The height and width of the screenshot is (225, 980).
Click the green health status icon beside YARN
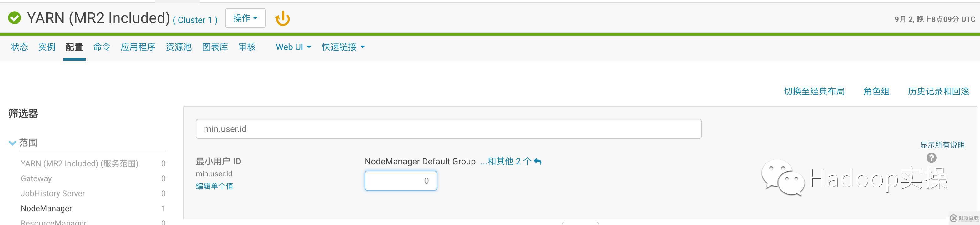[x=14, y=17]
